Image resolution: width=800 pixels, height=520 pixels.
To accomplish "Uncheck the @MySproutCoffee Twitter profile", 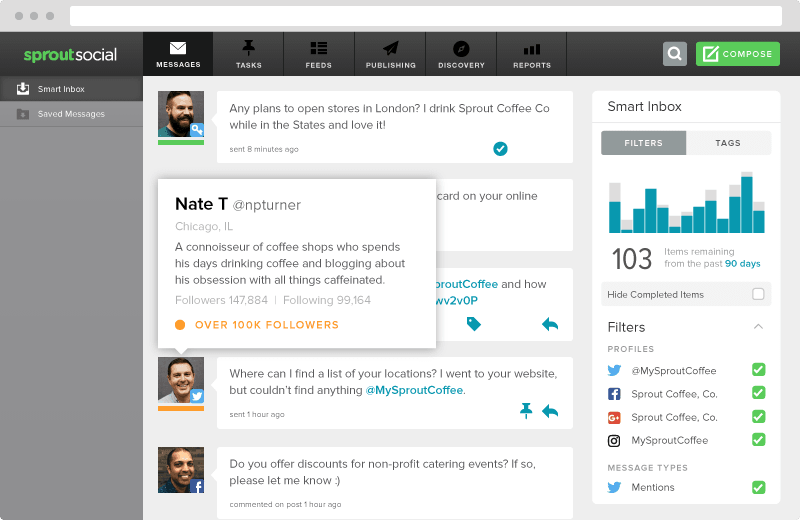I will [759, 369].
